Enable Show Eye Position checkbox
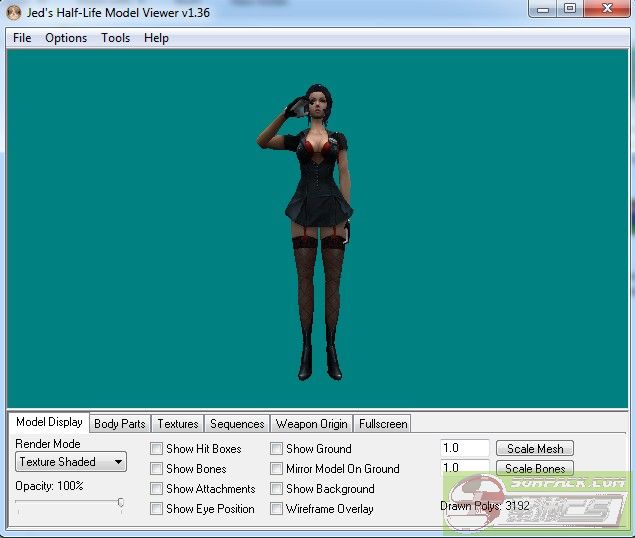 coord(156,508)
